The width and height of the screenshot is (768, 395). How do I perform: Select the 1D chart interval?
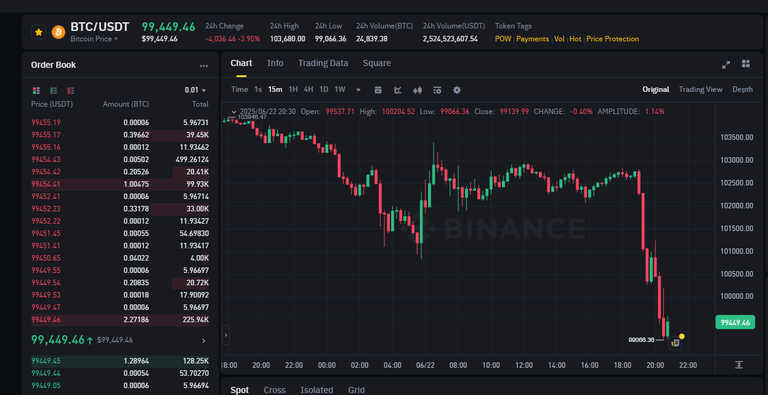pos(324,90)
